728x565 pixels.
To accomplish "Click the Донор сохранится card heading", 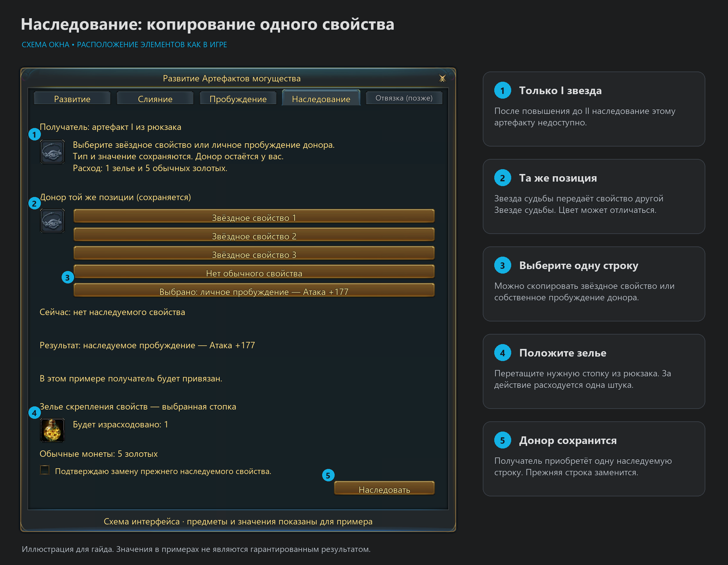I will click(x=568, y=440).
